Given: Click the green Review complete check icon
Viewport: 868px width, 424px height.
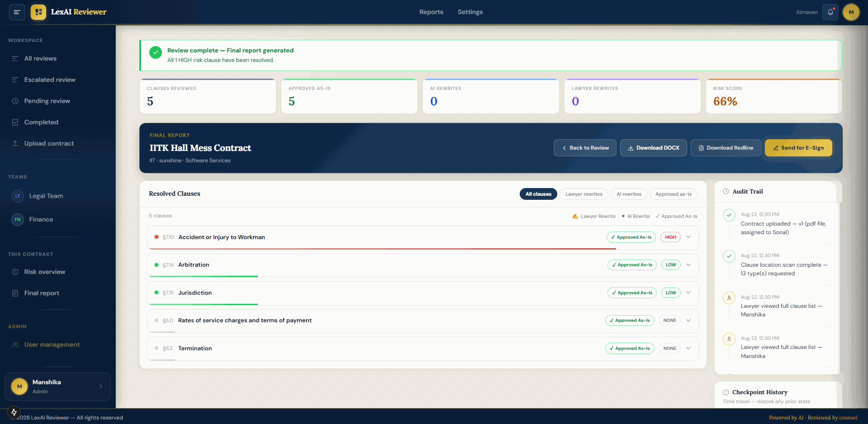Looking at the screenshot, I should pos(156,53).
